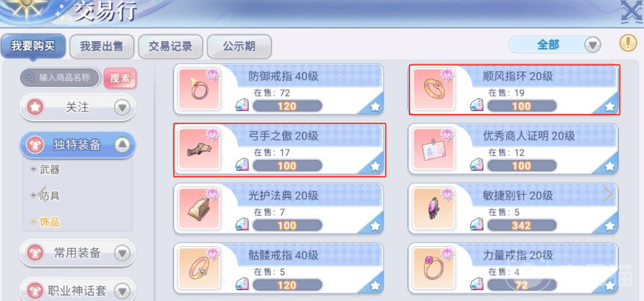Click the 输入商品名称 search field

[x=59, y=78]
